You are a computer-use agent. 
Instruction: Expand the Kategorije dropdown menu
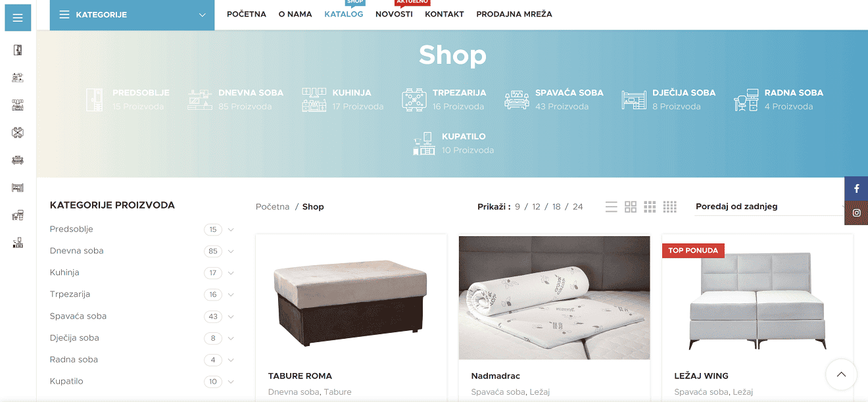point(132,14)
